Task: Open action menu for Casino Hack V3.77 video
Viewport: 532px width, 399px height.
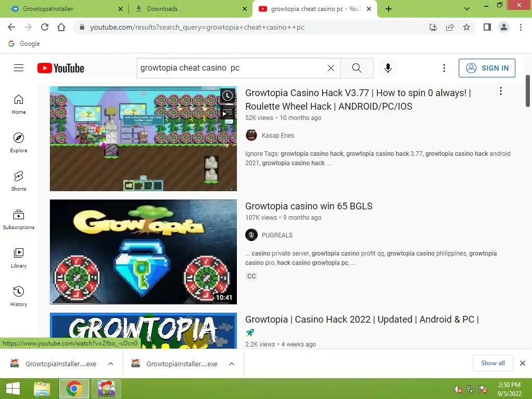Action: click(x=500, y=91)
